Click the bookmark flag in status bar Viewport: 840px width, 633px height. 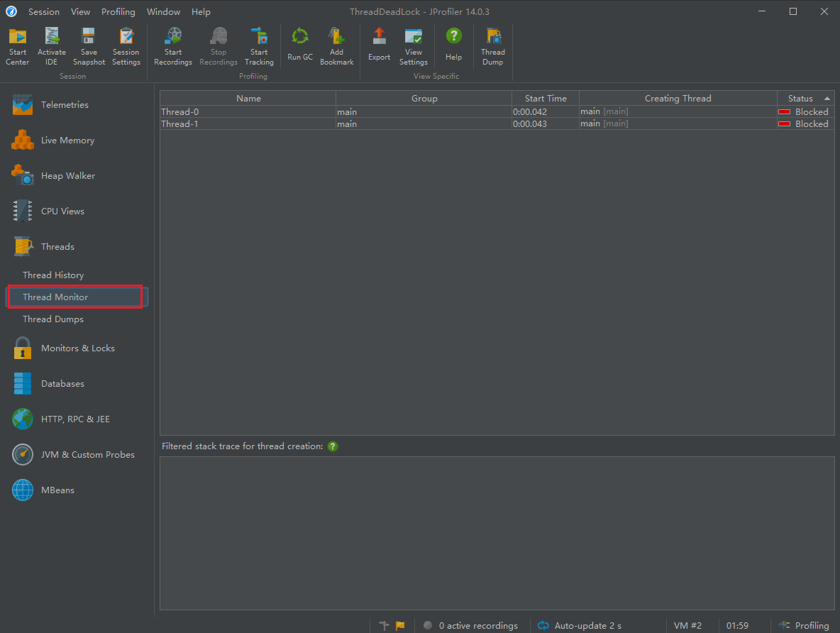[400, 625]
